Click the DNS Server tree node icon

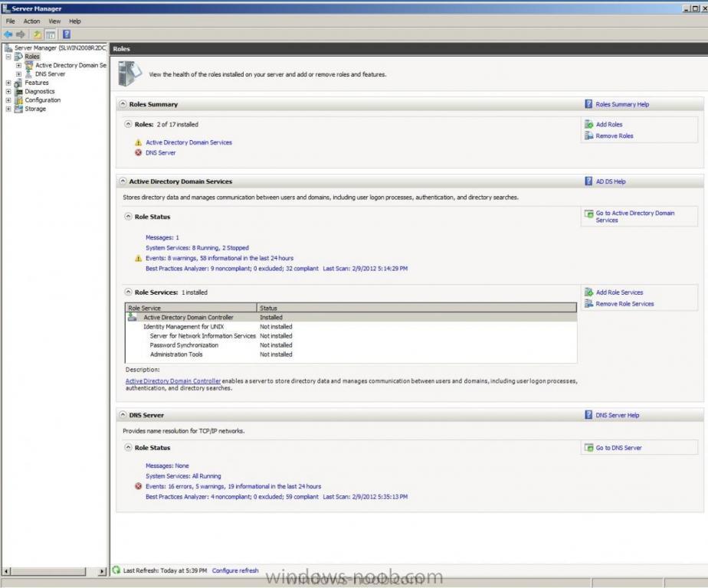(x=29, y=74)
